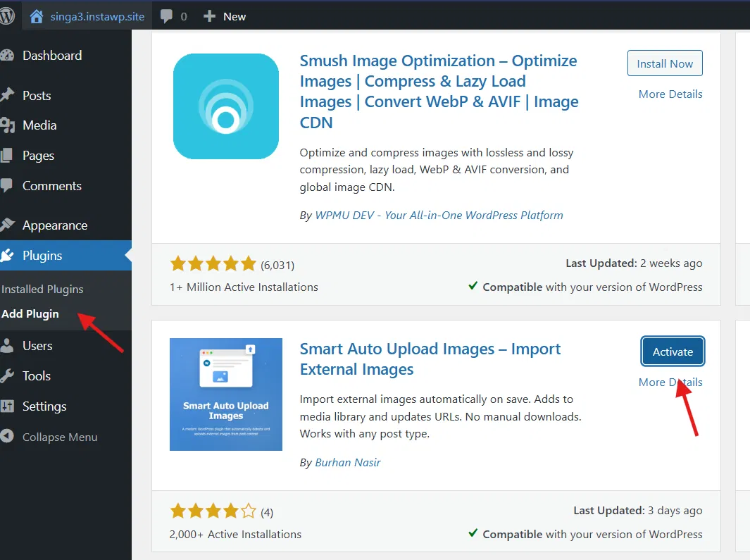Open Pages via the pages sidebar icon
This screenshot has height=560, width=750.
8,156
